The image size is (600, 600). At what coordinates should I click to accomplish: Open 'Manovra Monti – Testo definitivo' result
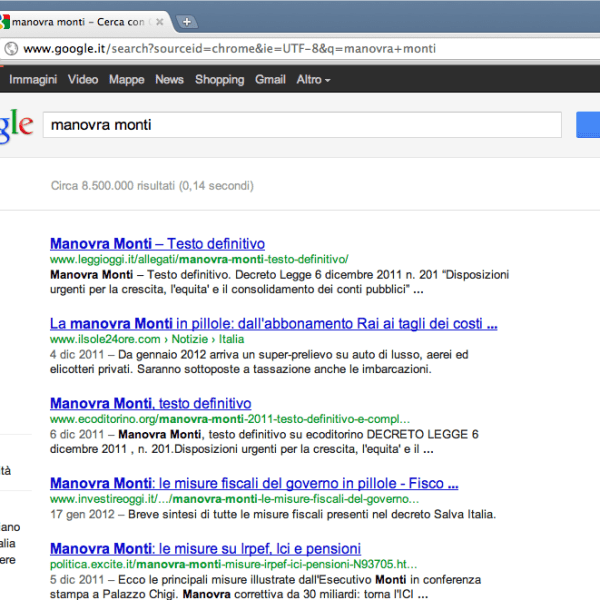point(157,244)
